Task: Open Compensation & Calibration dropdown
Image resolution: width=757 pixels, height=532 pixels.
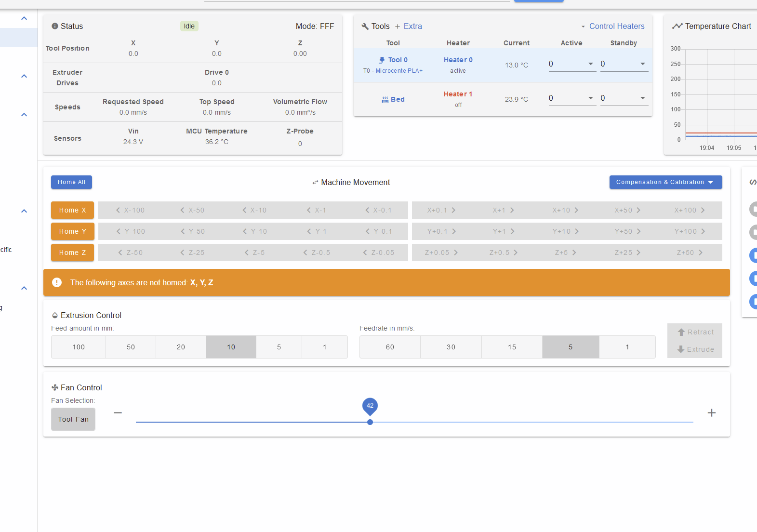Action: coord(665,182)
